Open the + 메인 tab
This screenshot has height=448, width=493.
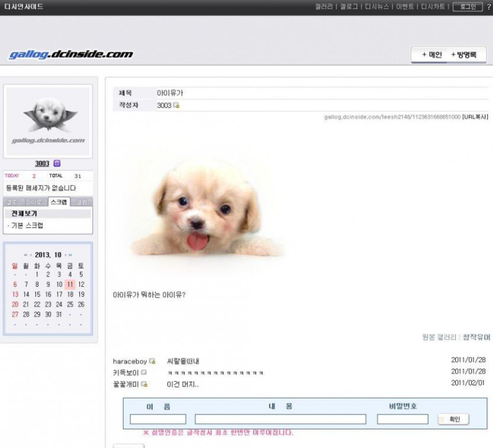pyautogui.click(x=432, y=55)
